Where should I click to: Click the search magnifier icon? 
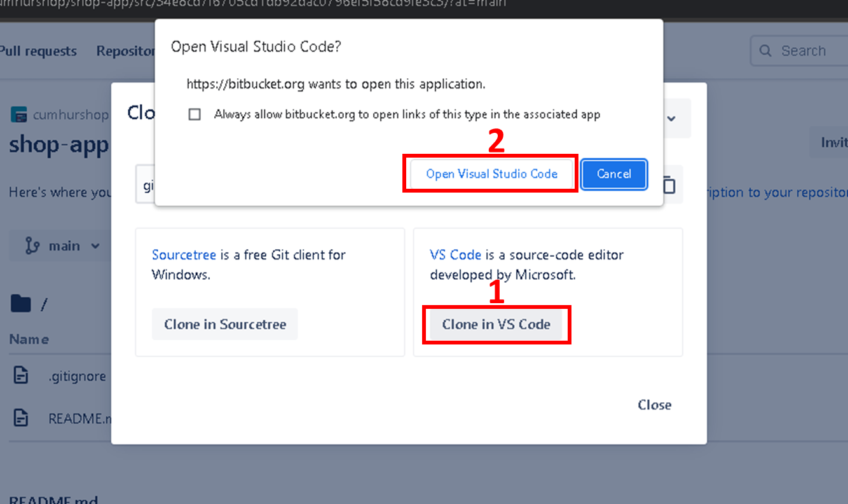point(766,51)
